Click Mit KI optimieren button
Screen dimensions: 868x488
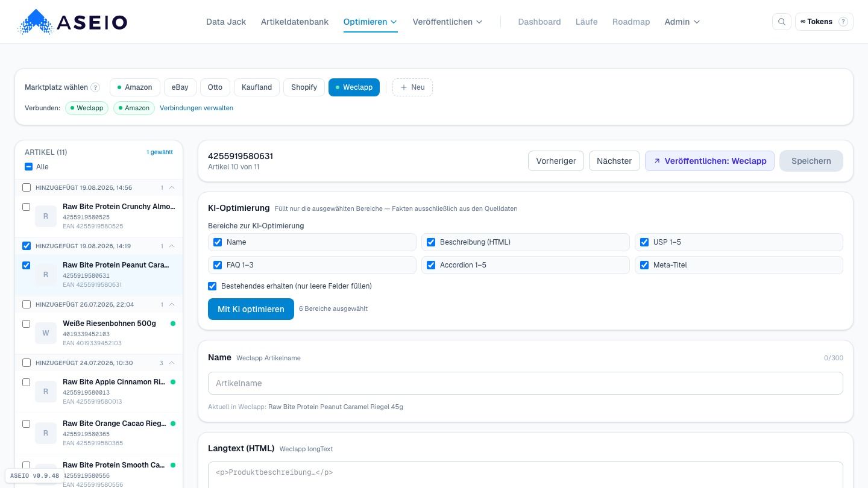pyautogui.click(x=251, y=309)
